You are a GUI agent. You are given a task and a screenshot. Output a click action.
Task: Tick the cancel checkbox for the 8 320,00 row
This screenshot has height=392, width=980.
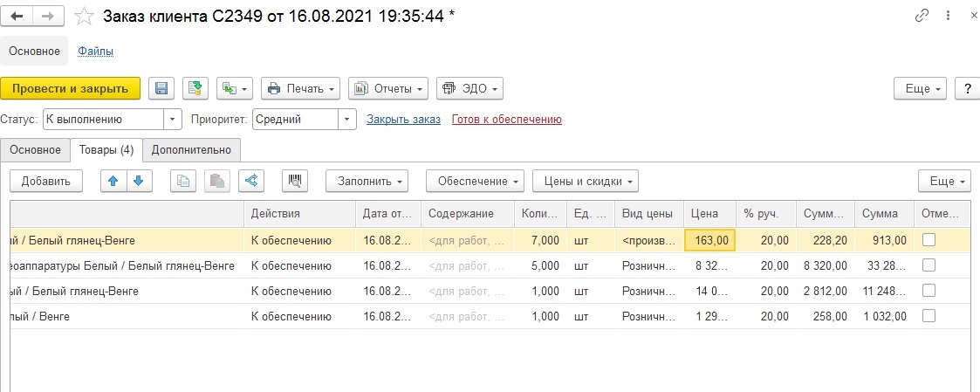[929, 265]
